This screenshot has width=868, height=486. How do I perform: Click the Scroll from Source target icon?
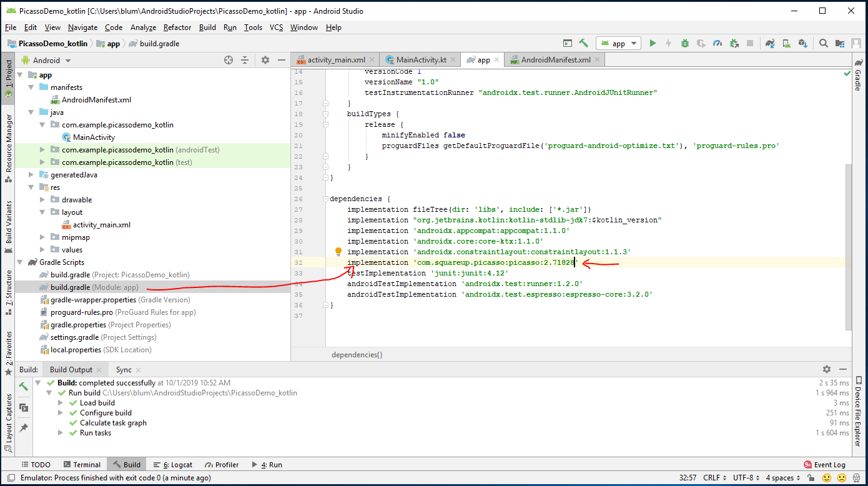[229, 60]
